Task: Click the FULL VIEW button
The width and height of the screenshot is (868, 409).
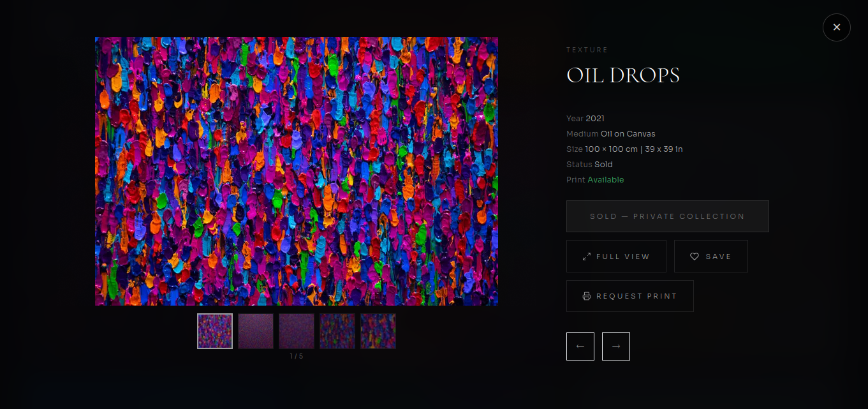Action: click(616, 256)
